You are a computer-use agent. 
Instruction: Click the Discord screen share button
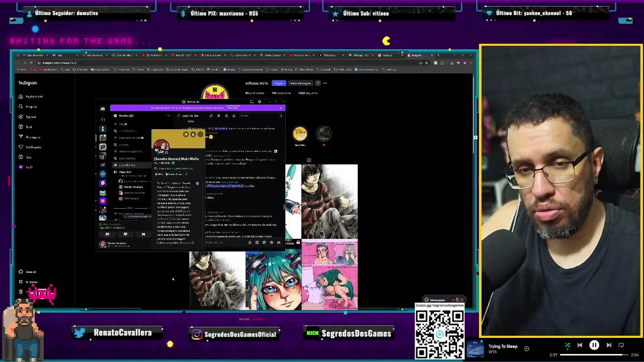click(125, 234)
